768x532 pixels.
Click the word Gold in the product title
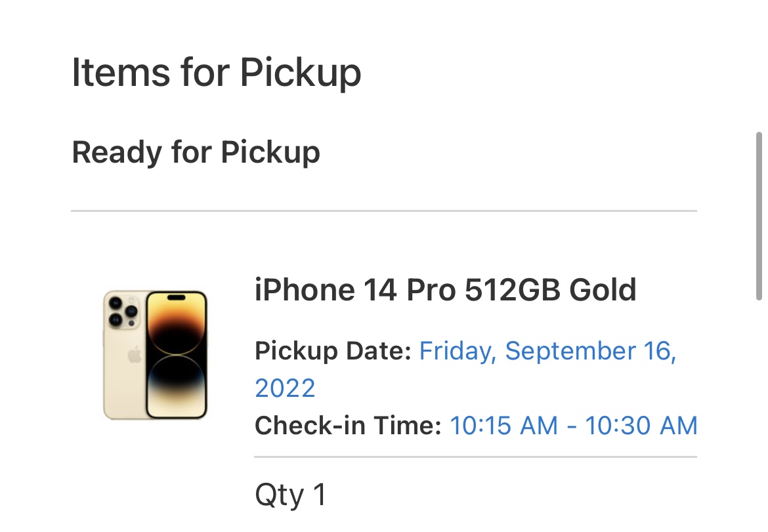[603, 290]
